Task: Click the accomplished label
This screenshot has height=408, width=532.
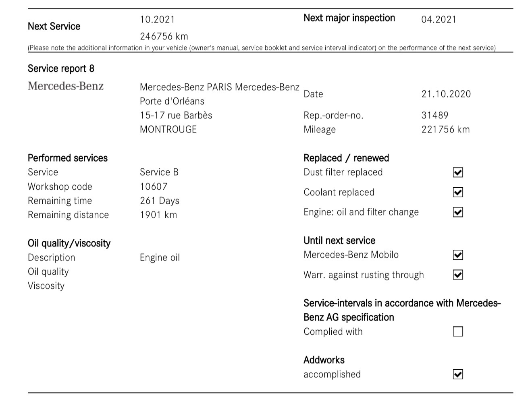Action: tap(332, 374)
